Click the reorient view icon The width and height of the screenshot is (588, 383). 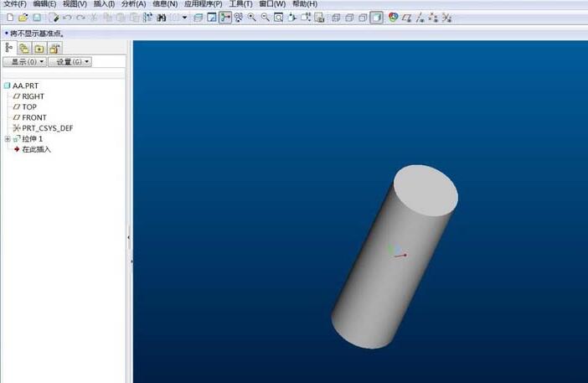click(292, 18)
